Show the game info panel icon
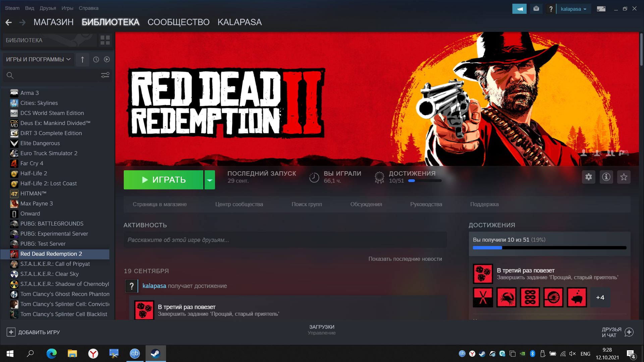The width and height of the screenshot is (644, 362). click(x=606, y=177)
